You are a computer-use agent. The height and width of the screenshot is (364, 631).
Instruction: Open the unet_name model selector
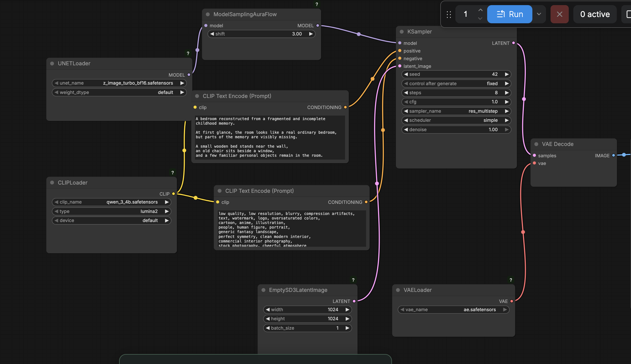click(x=119, y=83)
